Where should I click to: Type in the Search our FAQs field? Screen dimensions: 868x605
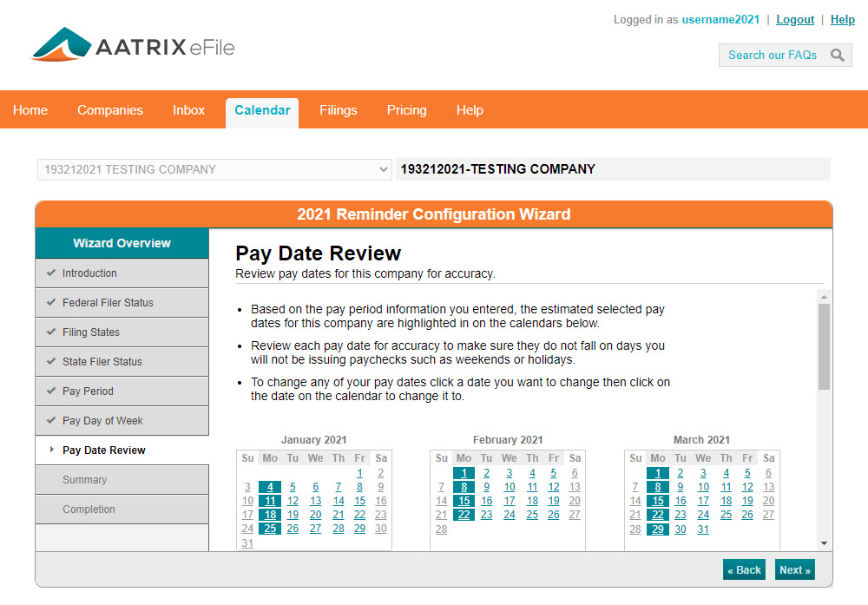772,56
